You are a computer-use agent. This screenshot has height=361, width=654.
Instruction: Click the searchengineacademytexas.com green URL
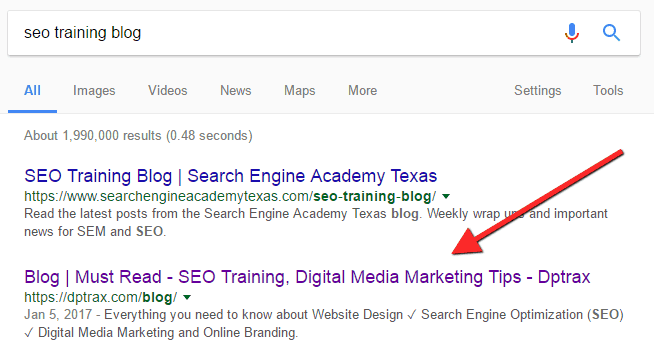pos(230,196)
